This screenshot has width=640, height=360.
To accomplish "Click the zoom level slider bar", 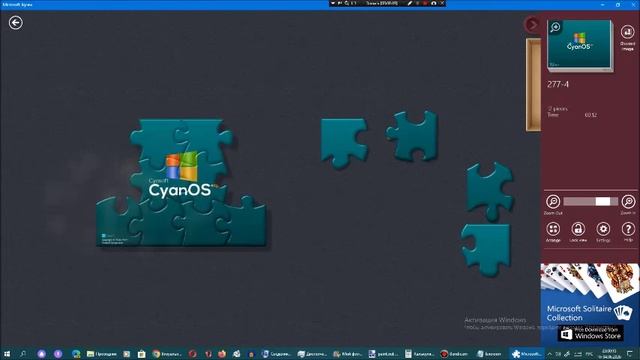I will pos(591,202).
